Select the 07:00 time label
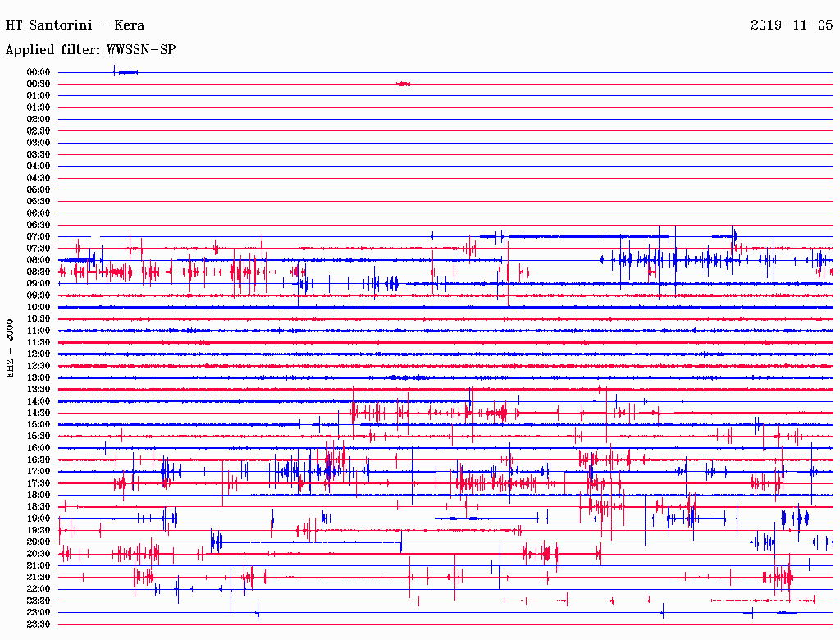Screen dimensions: 840x640 tap(38, 236)
